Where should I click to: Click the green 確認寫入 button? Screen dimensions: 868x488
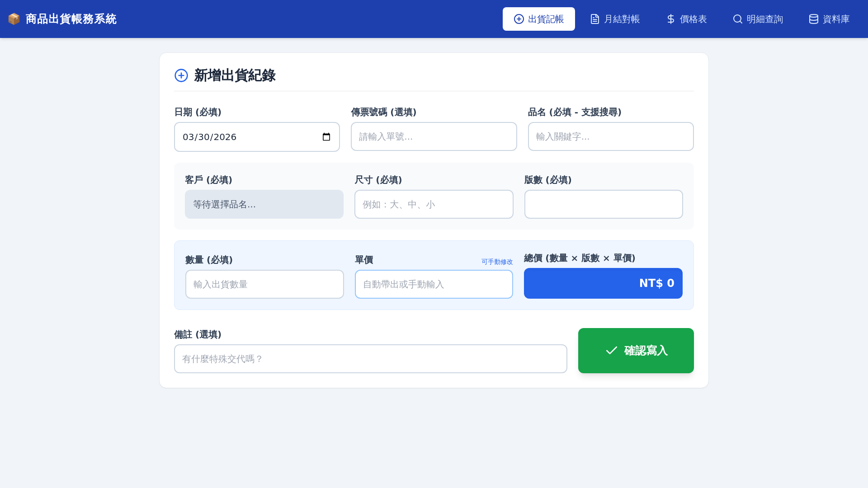coord(636,351)
